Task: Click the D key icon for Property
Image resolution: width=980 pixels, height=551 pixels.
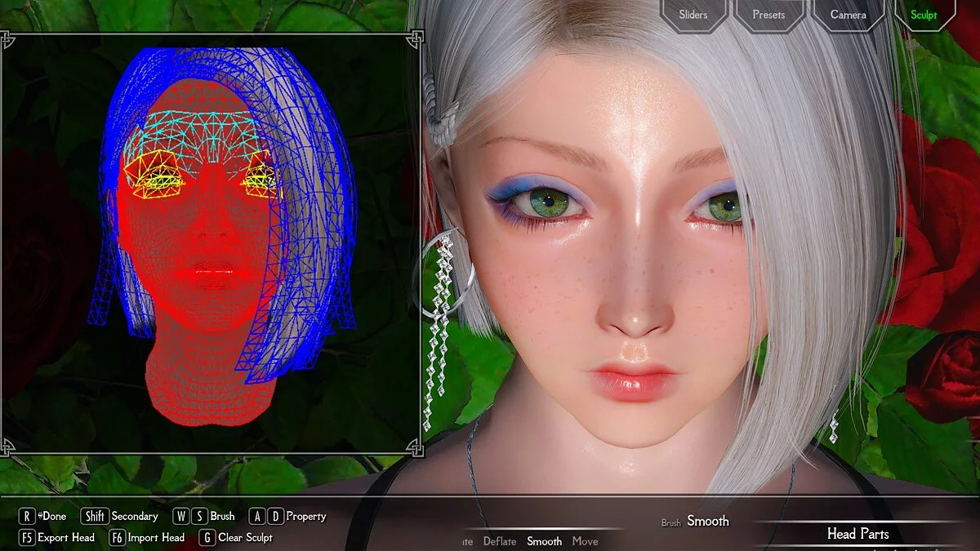Action: [x=275, y=516]
